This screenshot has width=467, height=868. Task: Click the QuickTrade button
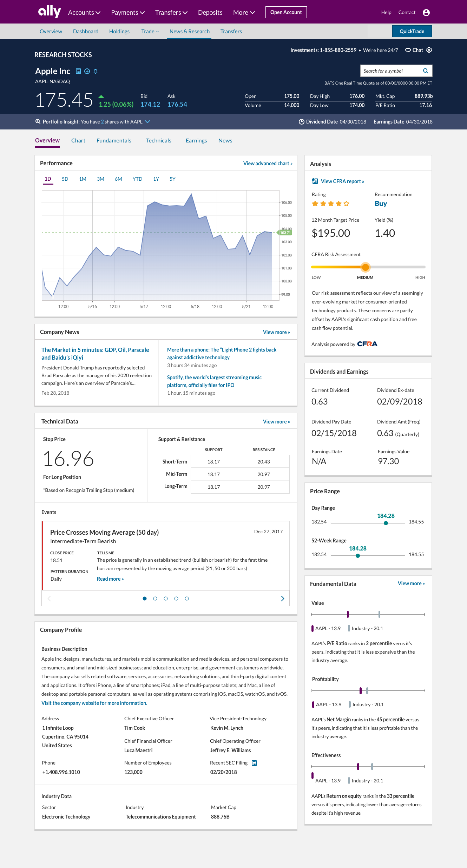[412, 31]
